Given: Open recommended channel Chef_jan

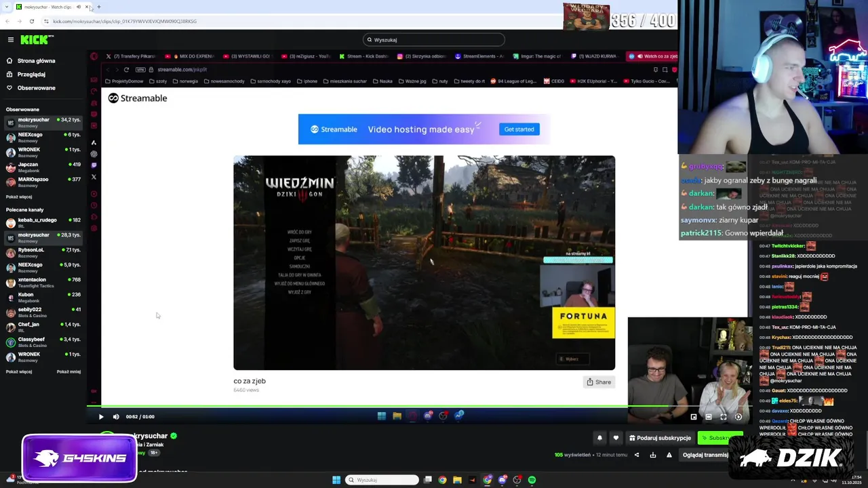Looking at the screenshot, I should coord(42,327).
